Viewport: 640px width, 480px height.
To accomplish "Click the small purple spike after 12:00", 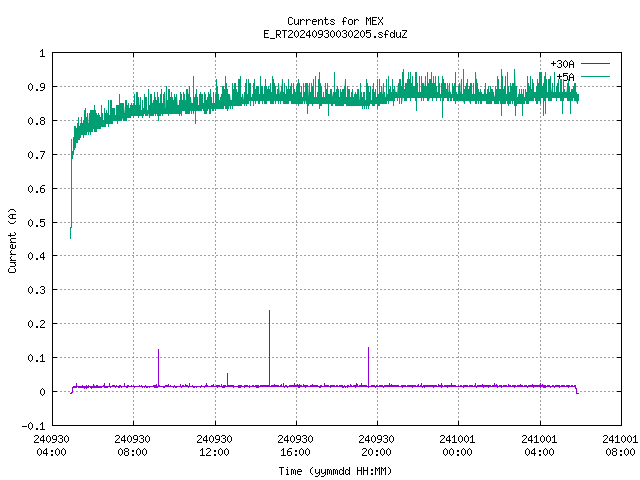I will (227, 379).
